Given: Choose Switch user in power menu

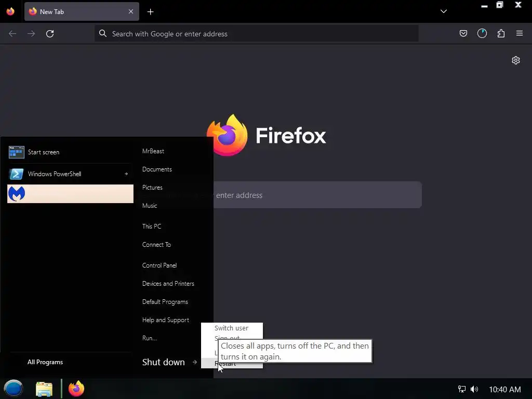Looking at the screenshot, I should (232, 328).
